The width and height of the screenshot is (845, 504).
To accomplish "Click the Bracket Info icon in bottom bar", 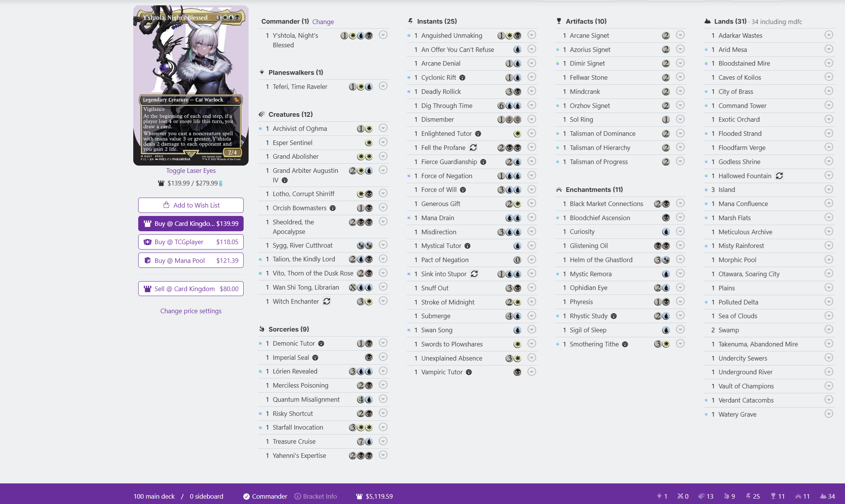I will tap(298, 496).
